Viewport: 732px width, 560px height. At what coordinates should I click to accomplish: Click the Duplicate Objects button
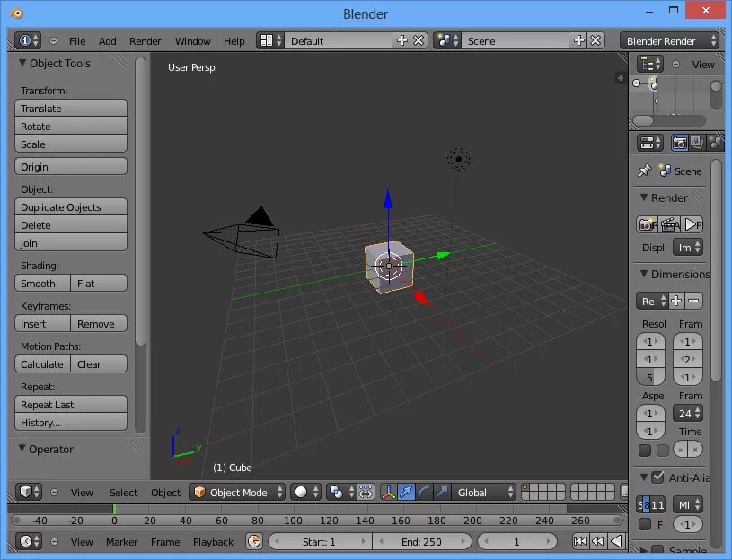(71, 207)
